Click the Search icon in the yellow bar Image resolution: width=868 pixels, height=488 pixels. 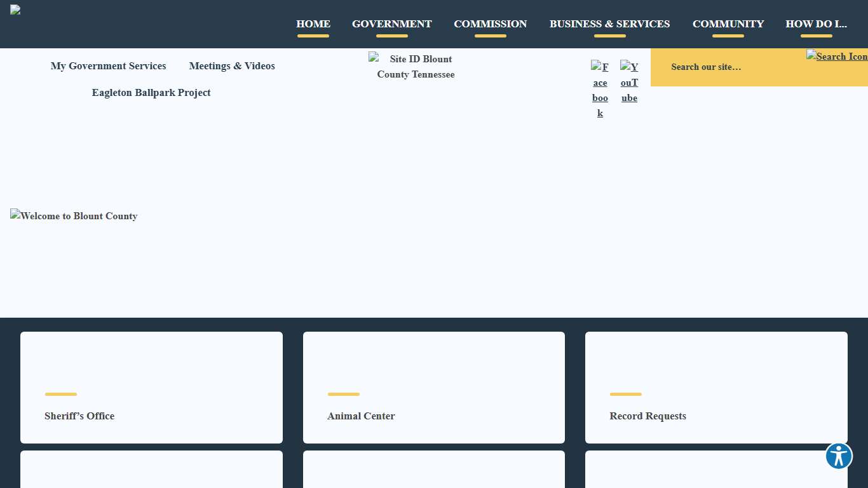(x=837, y=56)
